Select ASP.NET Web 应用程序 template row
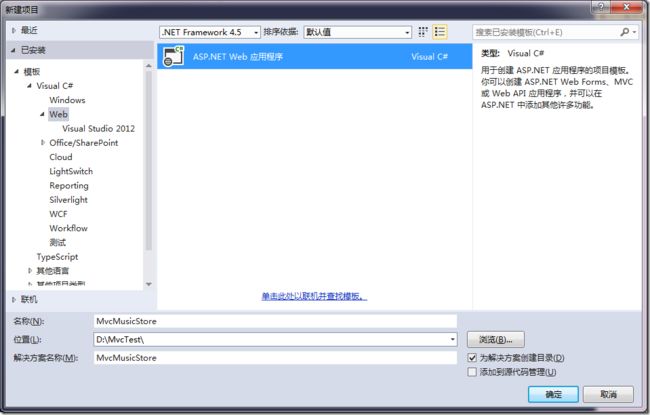 pos(315,56)
